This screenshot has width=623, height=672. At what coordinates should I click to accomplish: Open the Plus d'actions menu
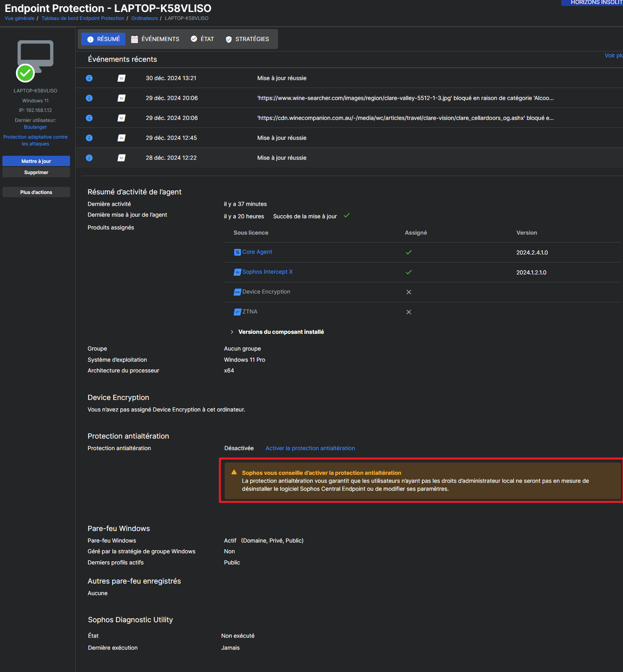[x=36, y=192]
